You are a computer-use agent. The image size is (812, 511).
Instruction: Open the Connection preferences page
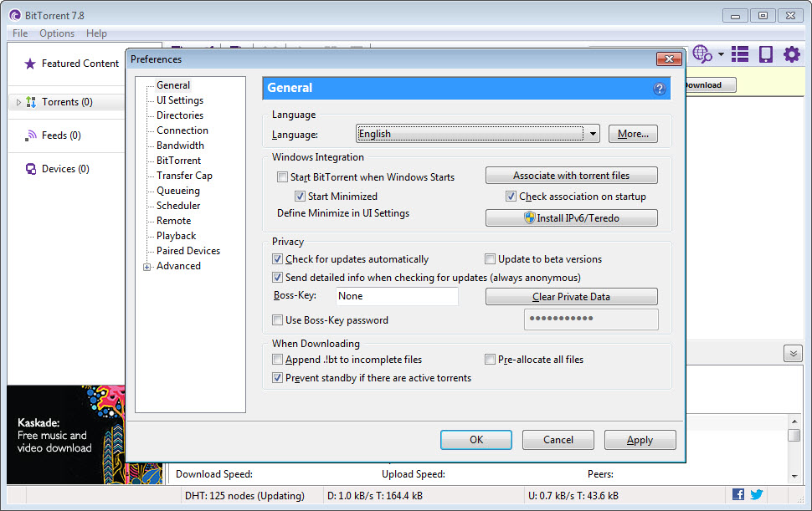[182, 130]
